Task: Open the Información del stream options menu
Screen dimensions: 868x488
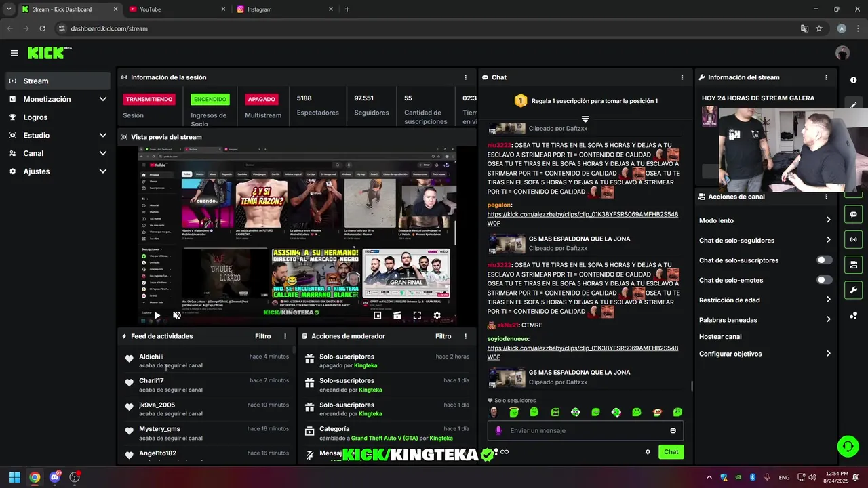Action: coord(826,77)
